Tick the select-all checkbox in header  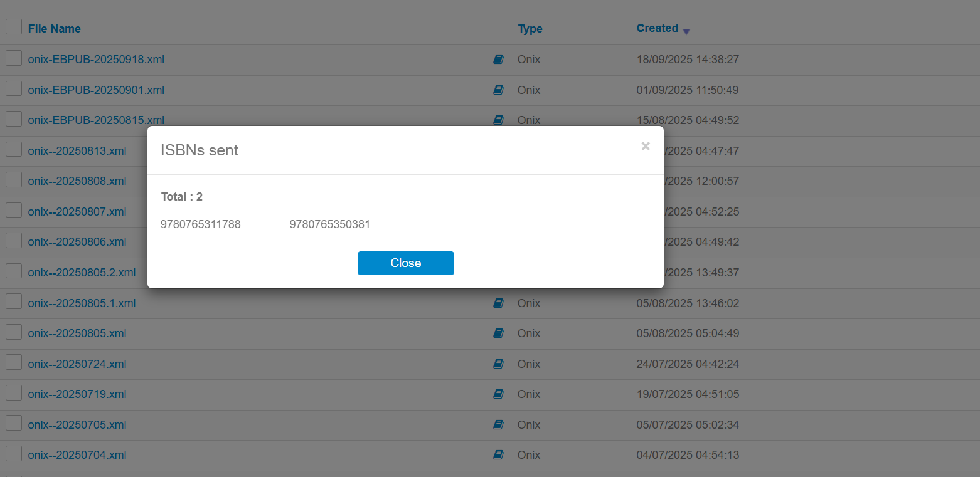[14, 27]
